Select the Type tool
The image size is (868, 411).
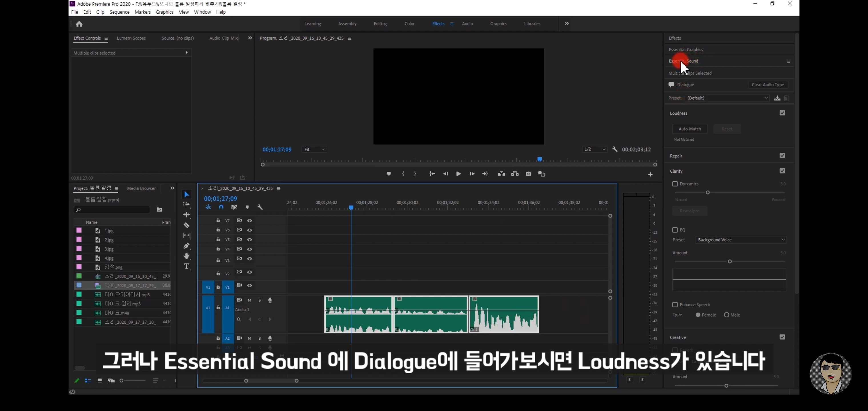tap(186, 267)
